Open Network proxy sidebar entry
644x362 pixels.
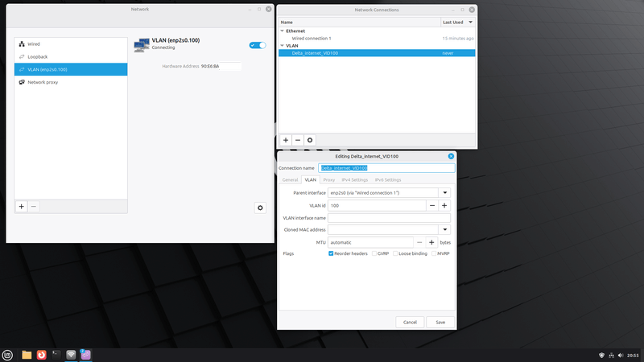click(71, 82)
